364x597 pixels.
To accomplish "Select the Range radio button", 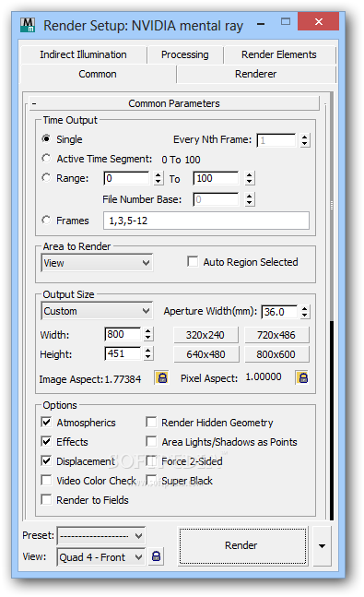I will coord(46,177).
